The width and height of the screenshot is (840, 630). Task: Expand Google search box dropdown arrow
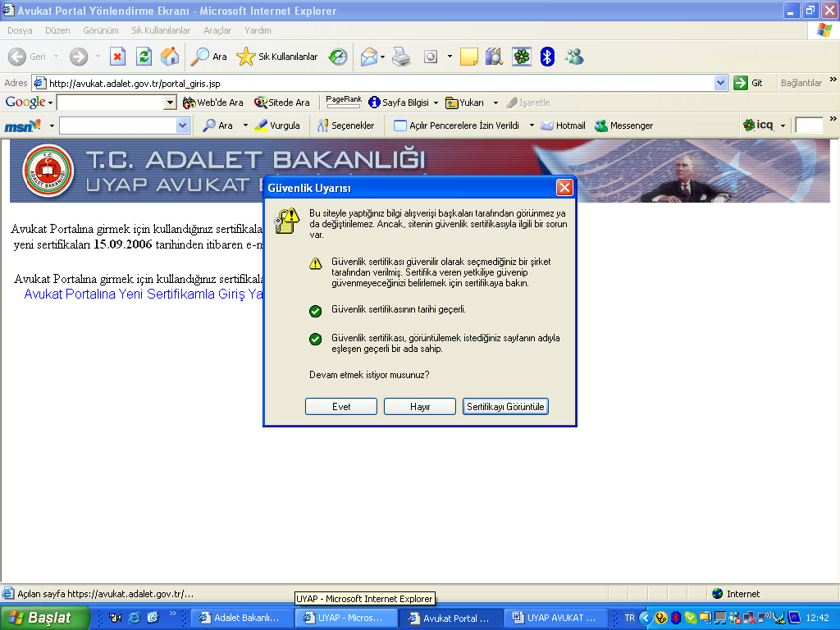[x=171, y=103]
